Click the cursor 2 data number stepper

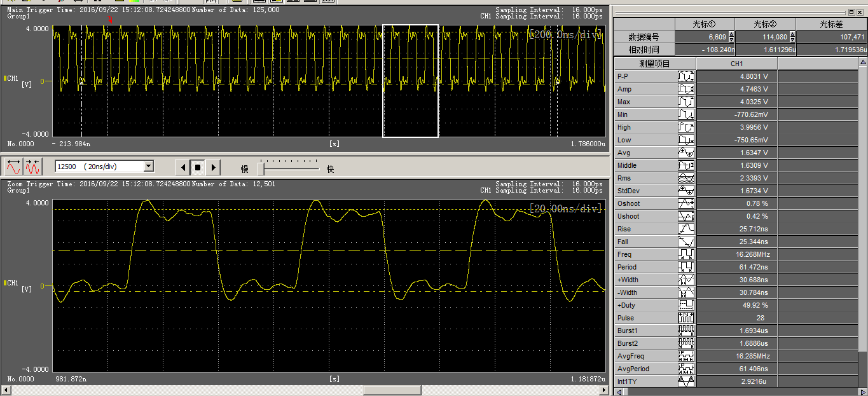point(792,37)
